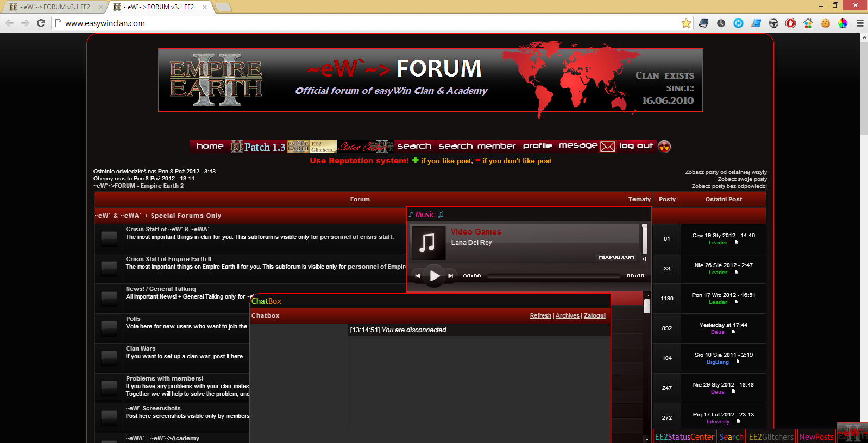Open EE2StatusCenter bottom tab
This screenshot has width=868, height=443.
(684, 436)
